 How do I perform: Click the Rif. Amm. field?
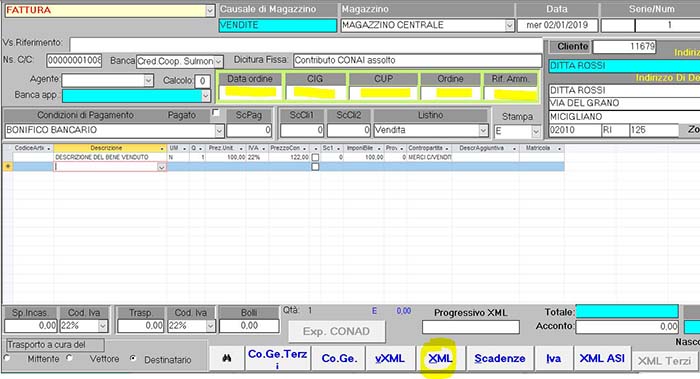click(511, 93)
